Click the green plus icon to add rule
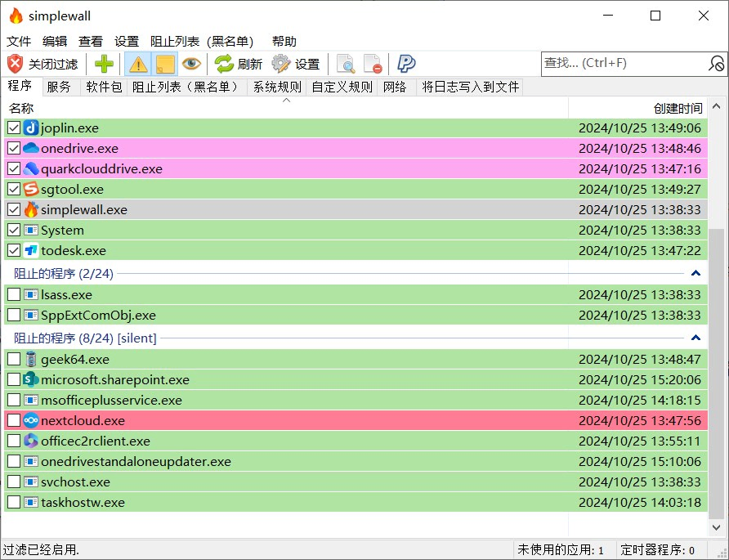729x560 pixels. click(104, 63)
